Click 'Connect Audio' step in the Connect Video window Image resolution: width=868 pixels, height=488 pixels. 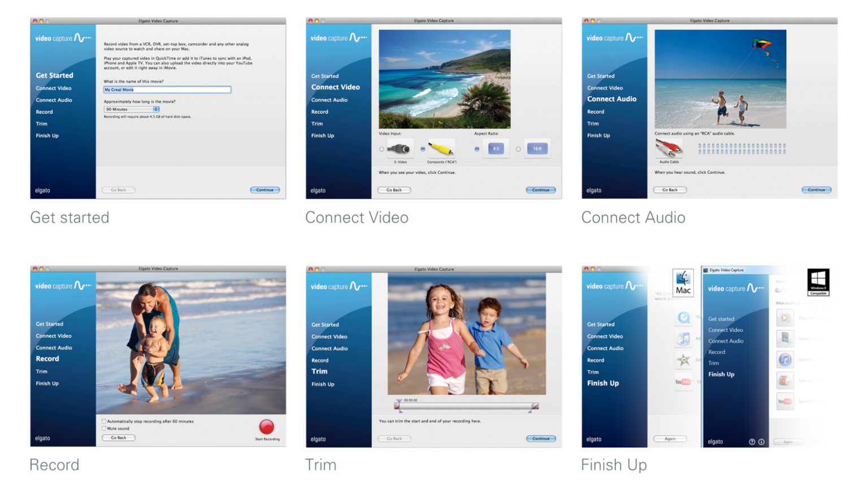(x=329, y=100)
